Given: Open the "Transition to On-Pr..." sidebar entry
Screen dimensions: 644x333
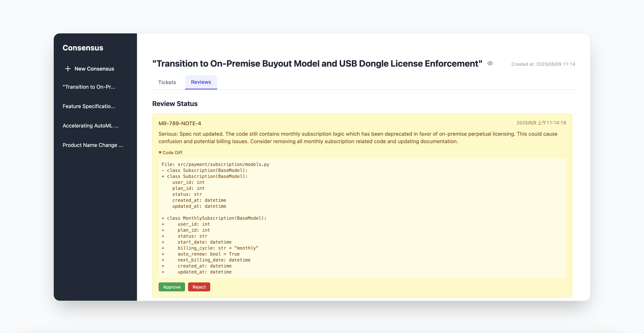Looking at the screenshot, I should [89, 87].
